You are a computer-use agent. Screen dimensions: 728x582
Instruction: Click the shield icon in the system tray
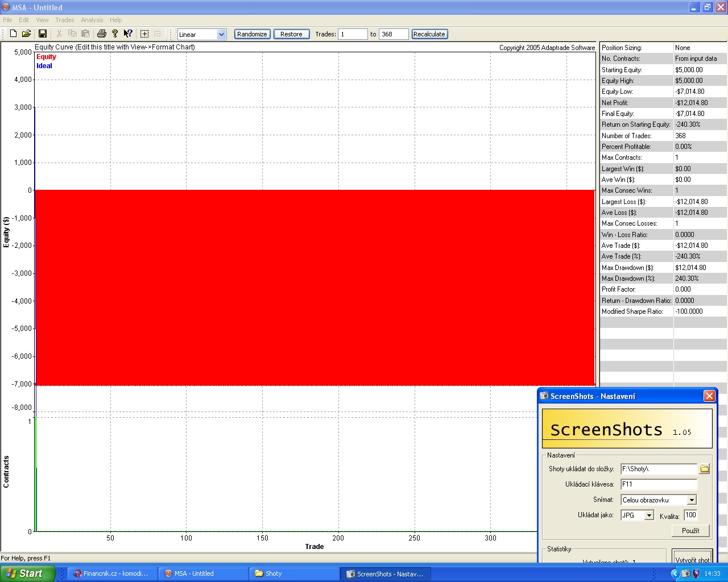(696, 573)
